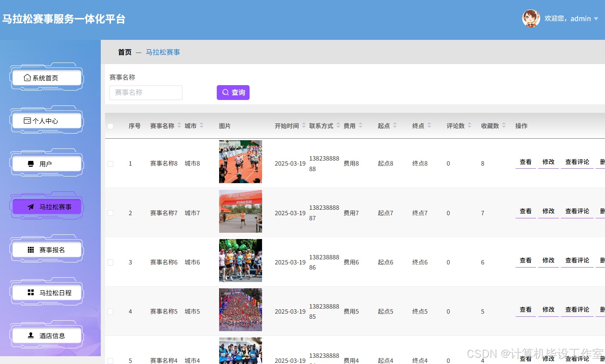Viewport: 605px width, 364px height.
Task: Sort the table by 收藏数 column
Action: click(x=504, y=125)
